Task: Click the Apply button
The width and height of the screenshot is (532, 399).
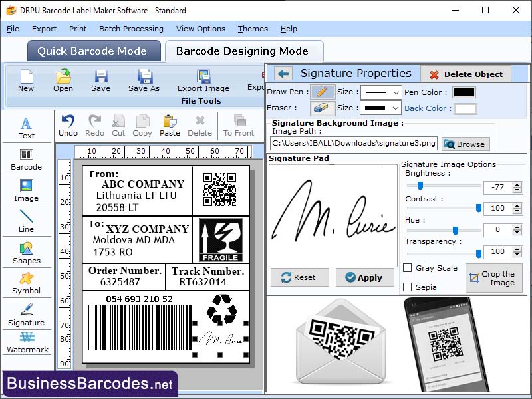Action: [x=364, y=277]
